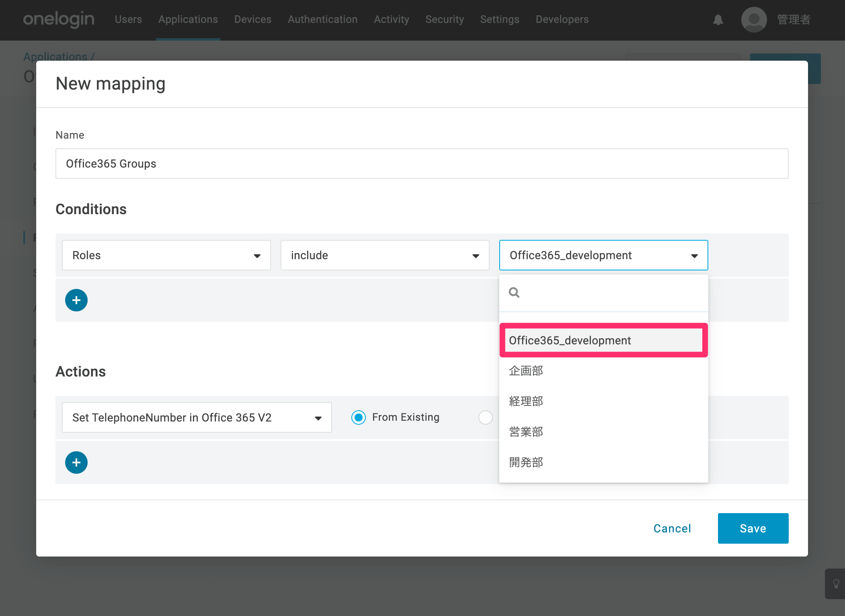Open the Devices menu
Screen dimensions: 845x616
pos(253,19)
